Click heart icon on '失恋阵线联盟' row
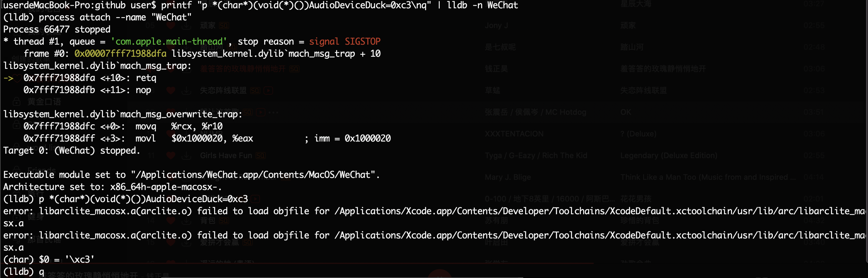Screen dimensions: 868x278 171,91
